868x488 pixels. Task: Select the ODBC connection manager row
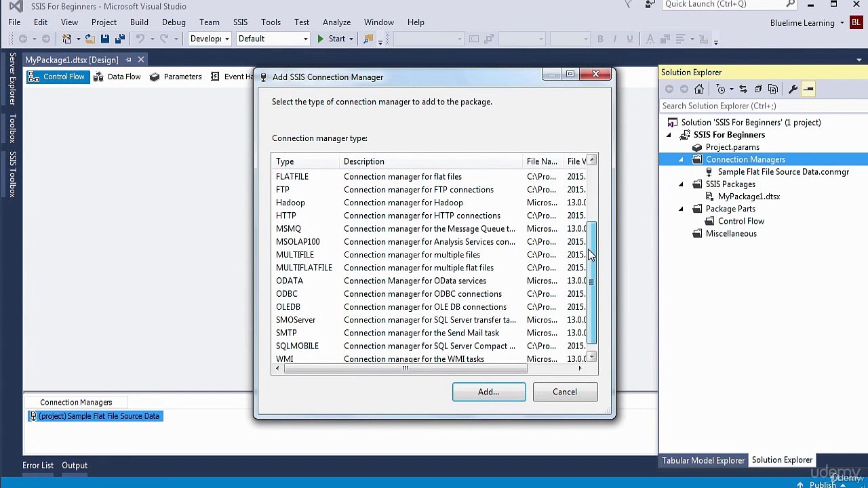pyautogui.click(x=429, y=294)
